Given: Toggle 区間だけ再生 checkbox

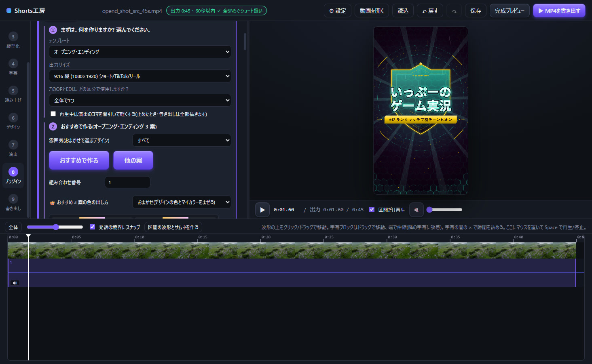Looking at the screenshot, I should [372, 209].
